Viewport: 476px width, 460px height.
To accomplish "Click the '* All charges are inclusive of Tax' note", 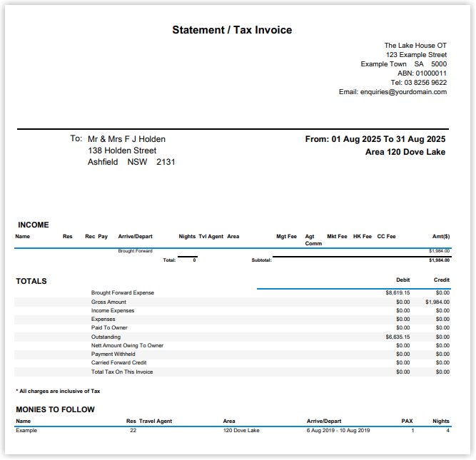I will tap(58, 391).
